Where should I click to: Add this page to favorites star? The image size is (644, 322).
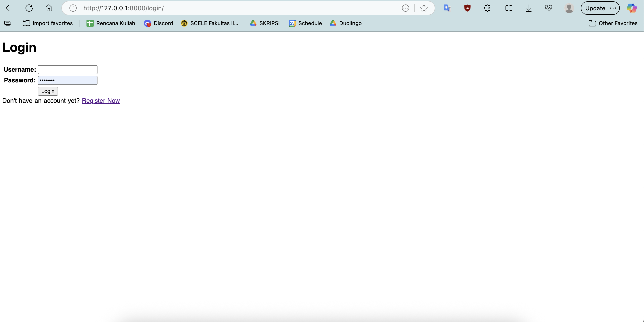click(424, 8)
